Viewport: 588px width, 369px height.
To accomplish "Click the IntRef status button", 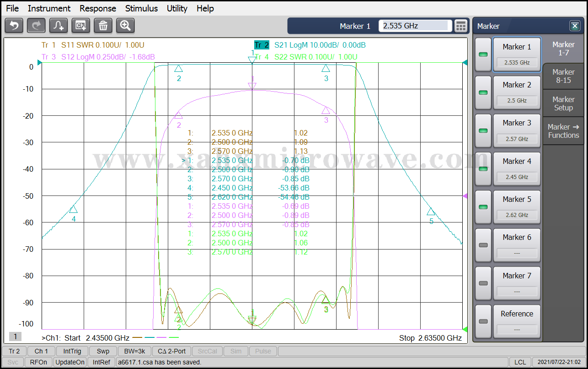I will pos(102,362).
